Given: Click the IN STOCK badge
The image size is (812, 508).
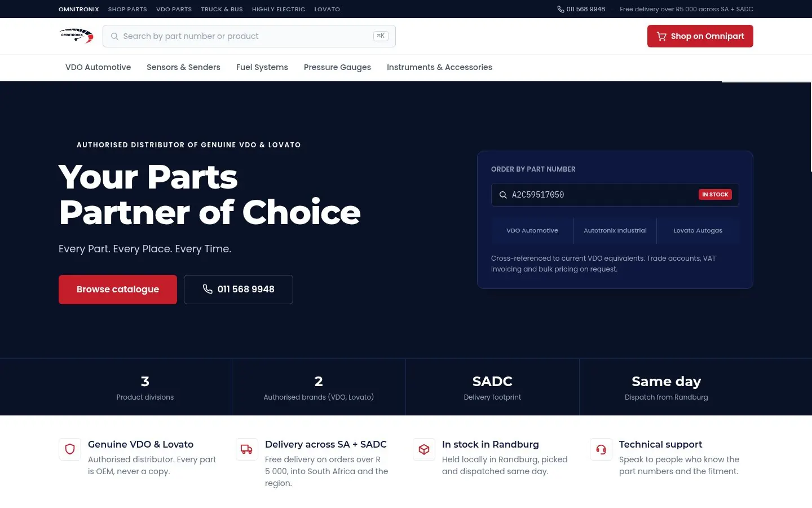Looking at the screenshot, I should [x=715, y=194].
